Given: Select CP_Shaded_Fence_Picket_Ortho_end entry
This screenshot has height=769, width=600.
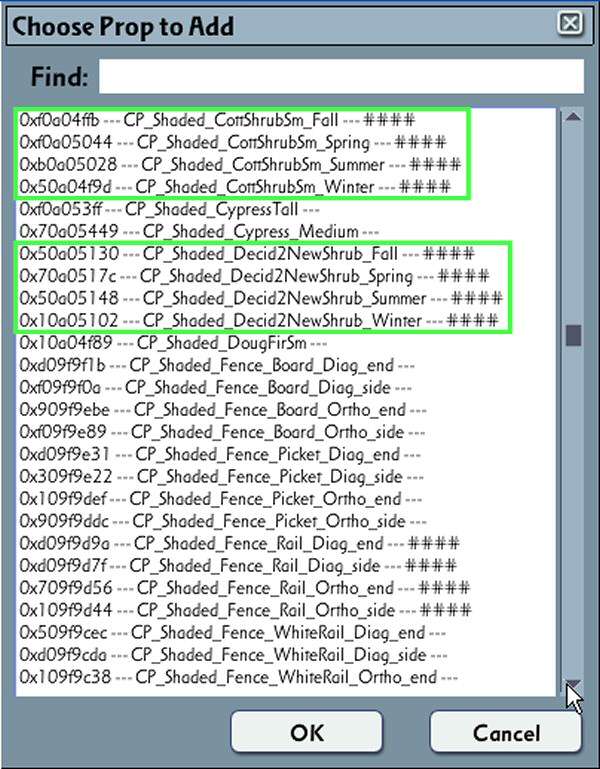Looking at the screenshot, I should pyautogui.click(x=220, y=499).
